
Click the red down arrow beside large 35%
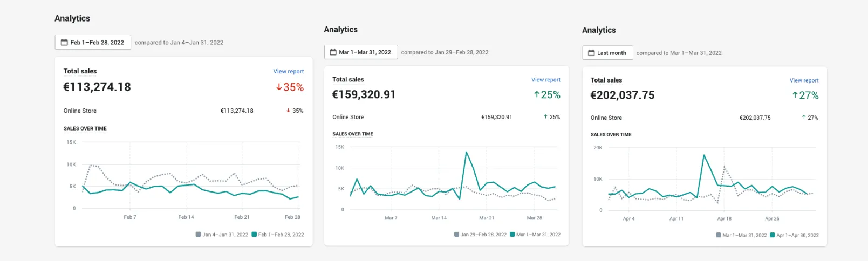point(279,87)
